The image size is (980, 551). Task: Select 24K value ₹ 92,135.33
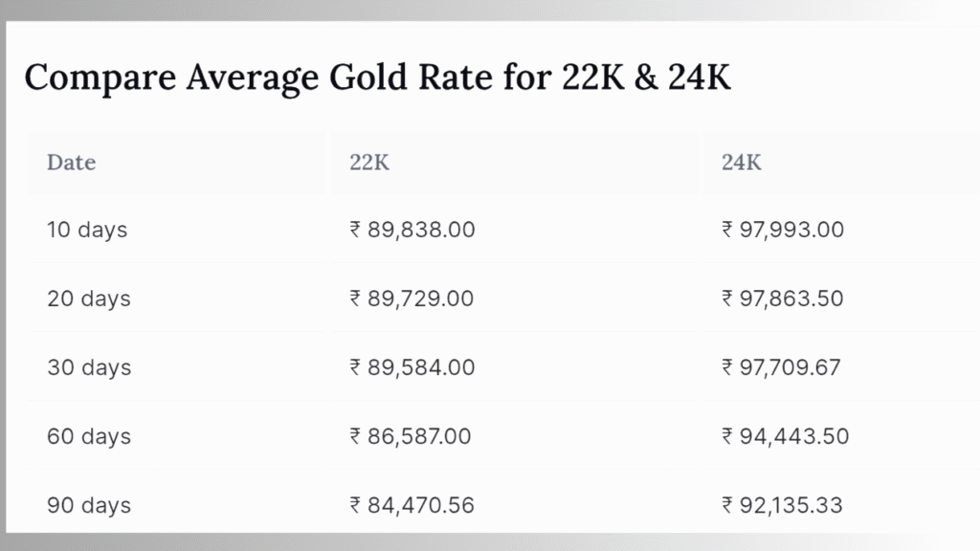pos(782,505)
